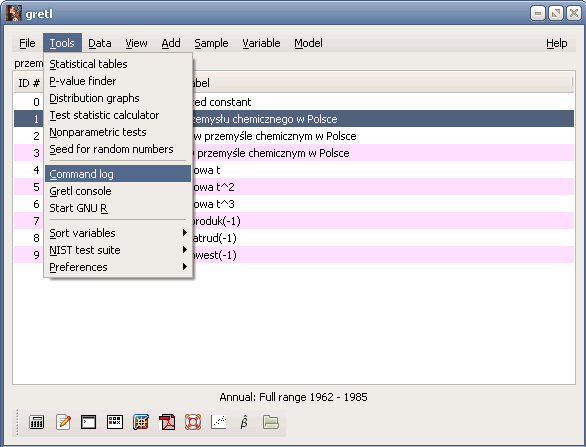Expand the Sort variables submenu
The image size is (586, 447).
pos(118,233)
